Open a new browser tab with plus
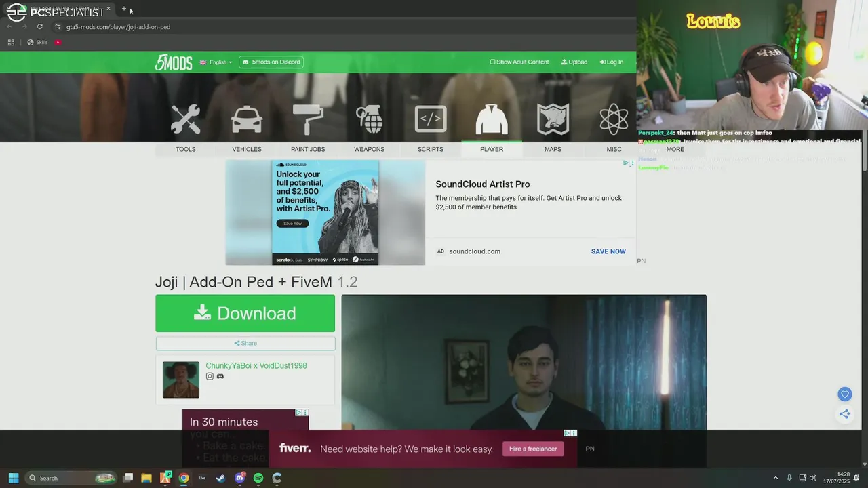 coord(124,9)
